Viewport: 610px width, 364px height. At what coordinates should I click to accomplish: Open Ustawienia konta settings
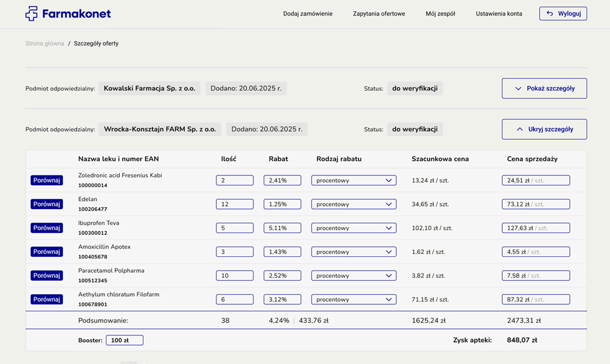[499, 14]
